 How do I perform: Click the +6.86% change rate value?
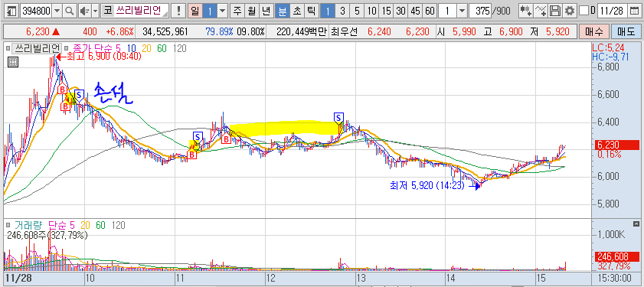(120, 31)
